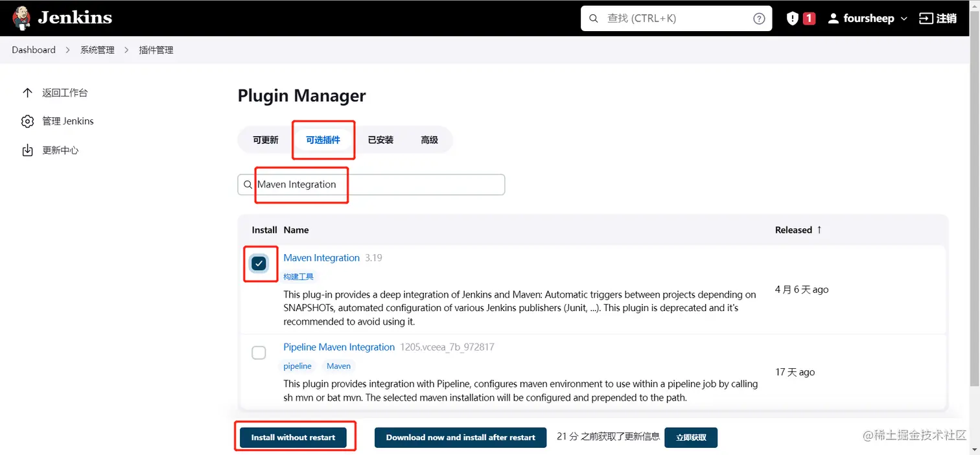Open 管理 Jenkins sidebar item
This screenshot has height=455, width=980.
click(x=68, y=121)
